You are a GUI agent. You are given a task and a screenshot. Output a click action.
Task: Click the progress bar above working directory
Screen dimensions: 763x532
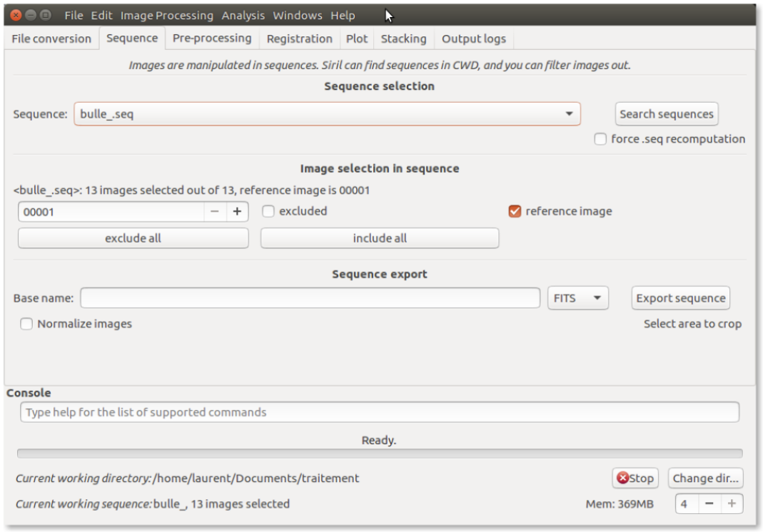click(x=379, y=454)
